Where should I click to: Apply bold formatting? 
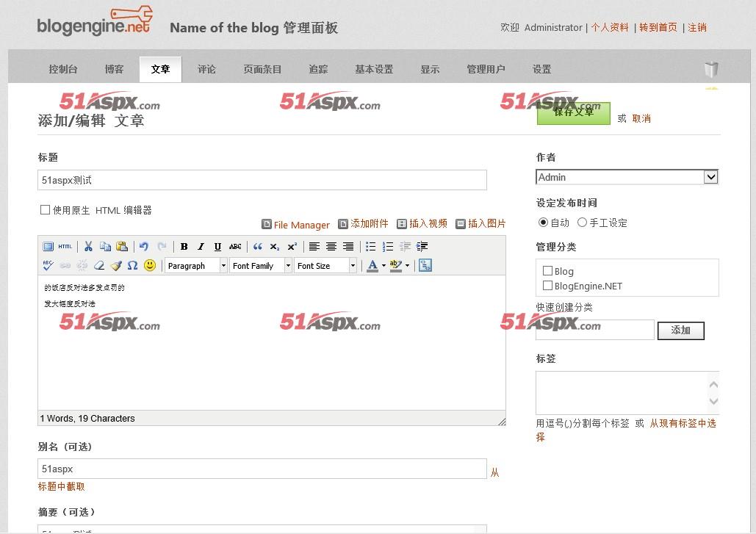pos(184,247)
